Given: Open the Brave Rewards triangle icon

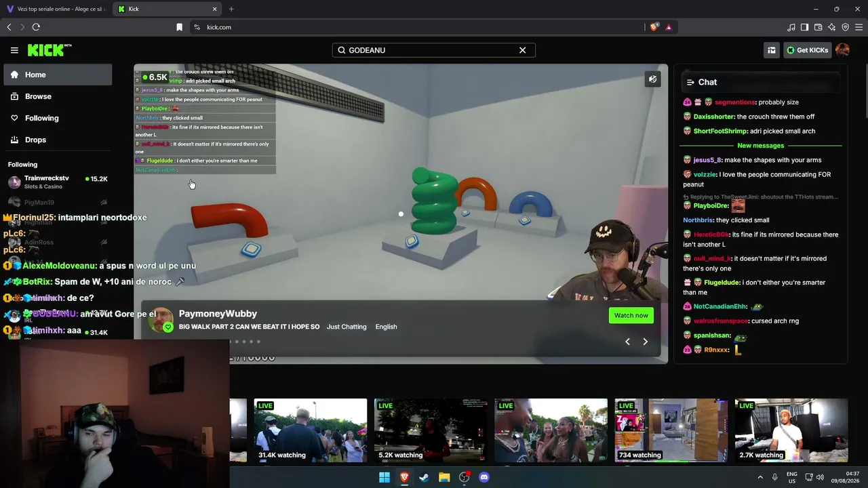Looking at the screenshot, I should (669, 27).
